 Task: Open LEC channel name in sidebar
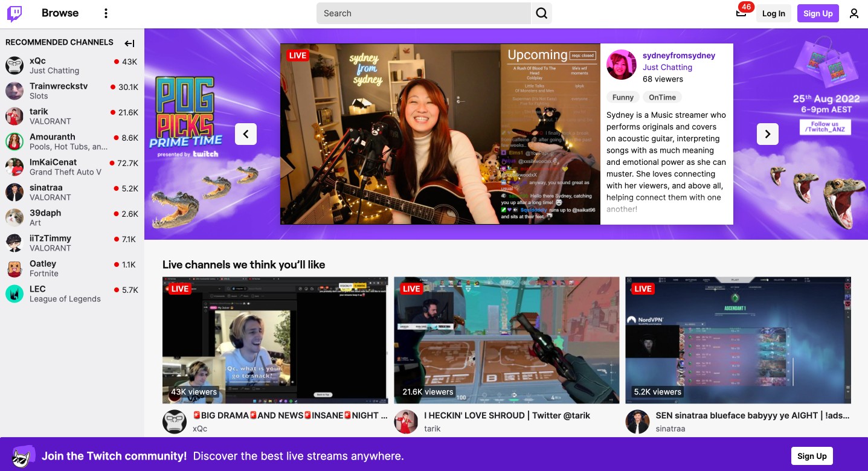coord(37,289)
